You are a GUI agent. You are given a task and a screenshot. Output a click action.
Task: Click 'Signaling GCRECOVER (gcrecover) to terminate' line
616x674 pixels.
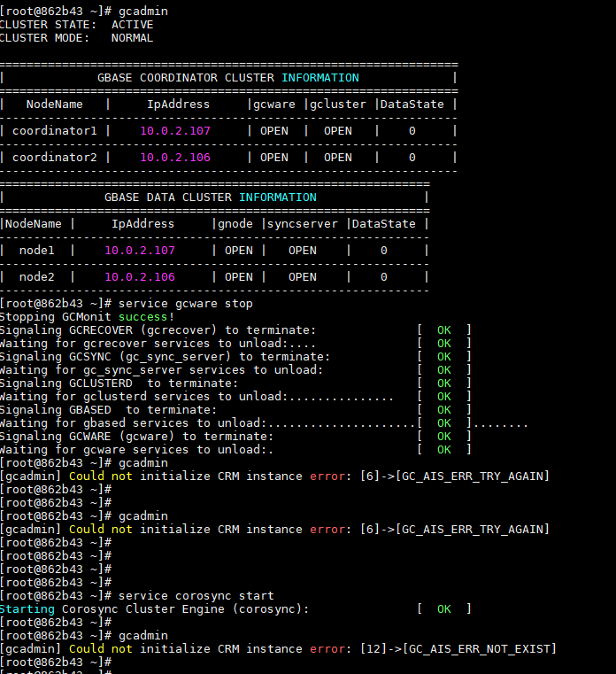point(158,330)
